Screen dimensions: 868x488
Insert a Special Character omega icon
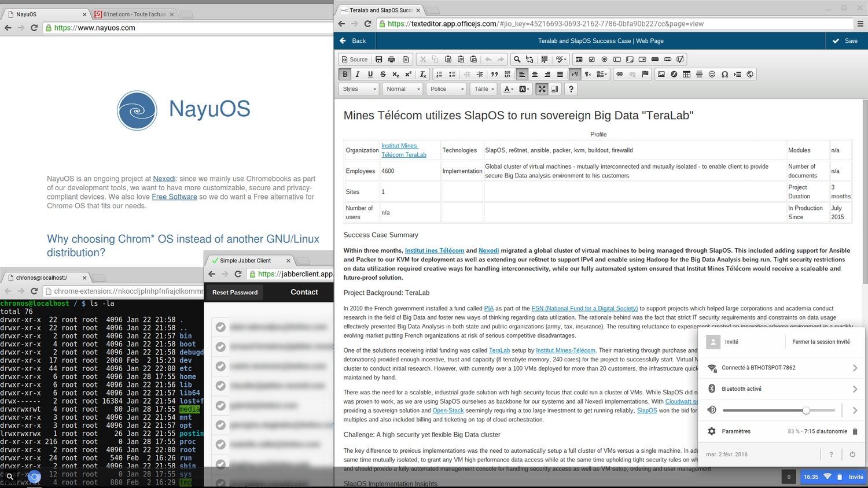724,75
